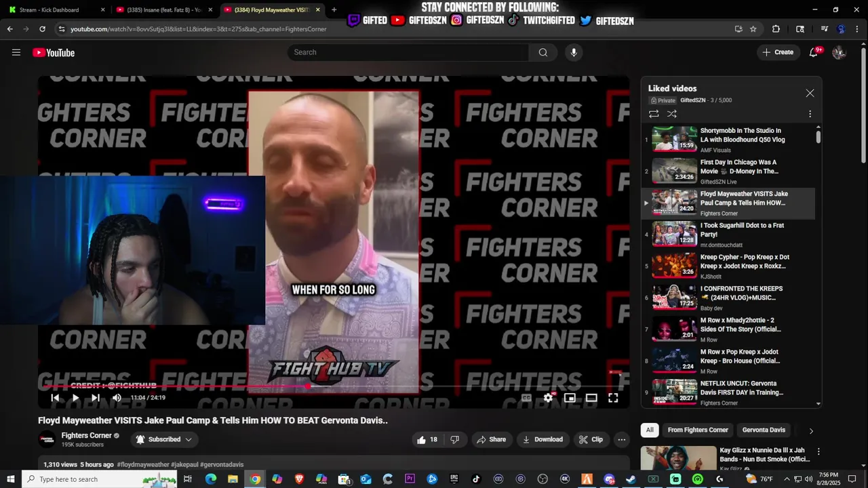Open Liked videos playlist options menu
Viewport: 868px width, 488px height.
(810, 114)
